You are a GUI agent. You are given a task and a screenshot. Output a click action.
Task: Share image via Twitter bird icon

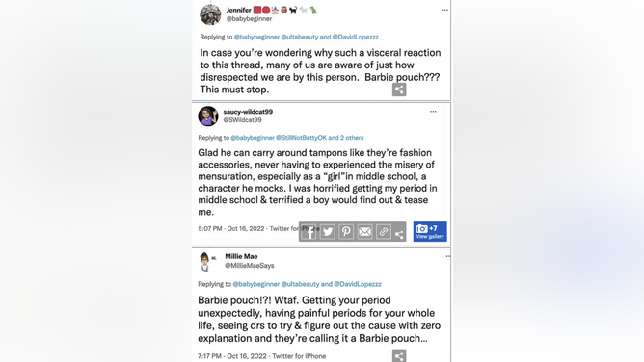pyautogui.click(x=328, y=232)
